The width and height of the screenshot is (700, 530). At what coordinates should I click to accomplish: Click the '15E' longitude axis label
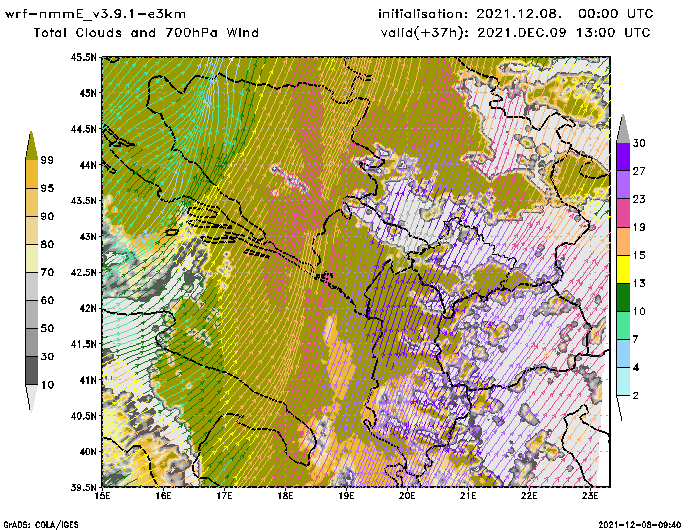click(x=103, y=496)
